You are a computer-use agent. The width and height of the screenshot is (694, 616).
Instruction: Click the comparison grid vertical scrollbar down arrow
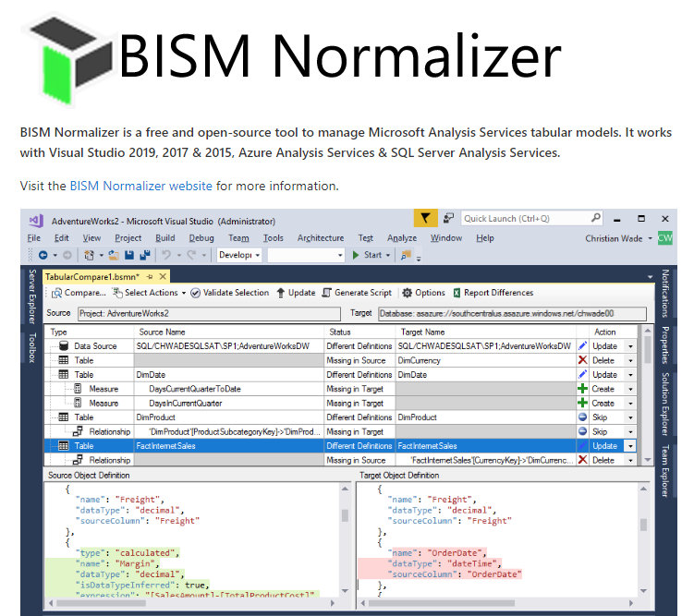[648, 460]
